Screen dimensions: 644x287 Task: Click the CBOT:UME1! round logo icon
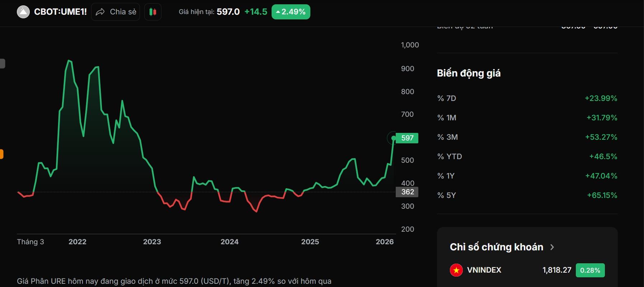(x=23, y=12)
